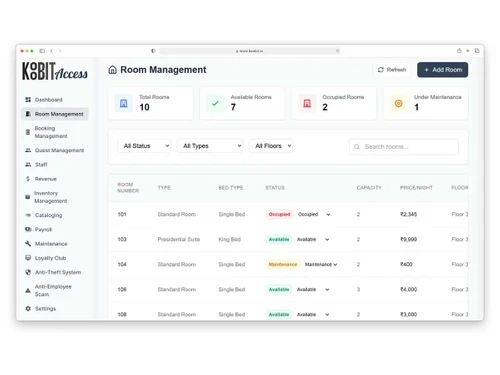This screenshot has width=500, height=375.
Task: Click the Cataloging icon
Action: [28, 215]
